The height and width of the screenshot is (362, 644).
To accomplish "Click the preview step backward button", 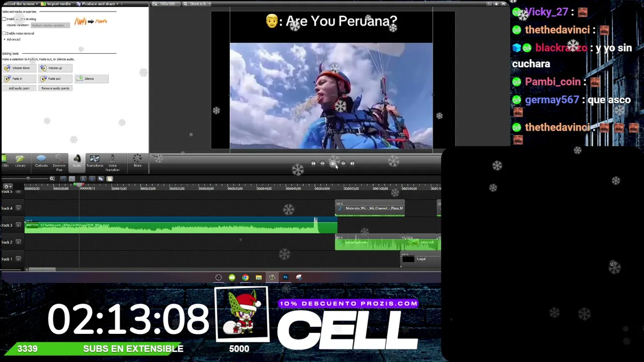I will (323, 163).
